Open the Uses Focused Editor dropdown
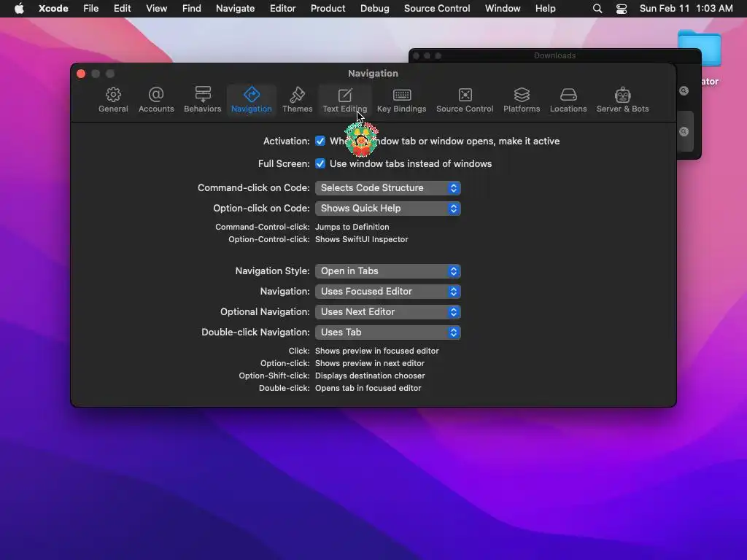747x560 pixels. coord(388,292)
